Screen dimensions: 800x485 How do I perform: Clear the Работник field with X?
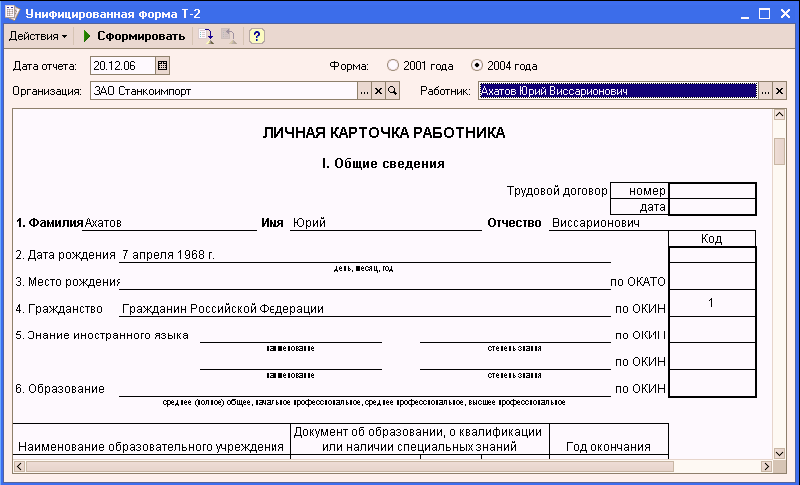pos(779,91)
